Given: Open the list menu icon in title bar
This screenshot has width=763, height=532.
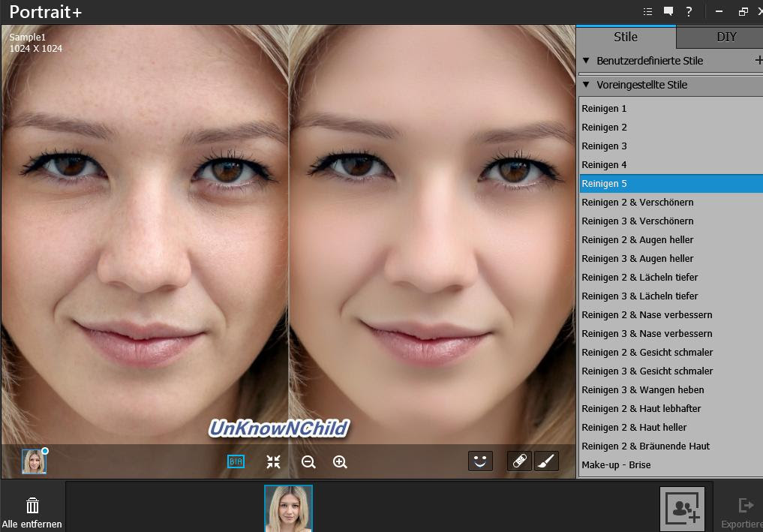Looking at the screenshot, I should [x=647, y=11].
